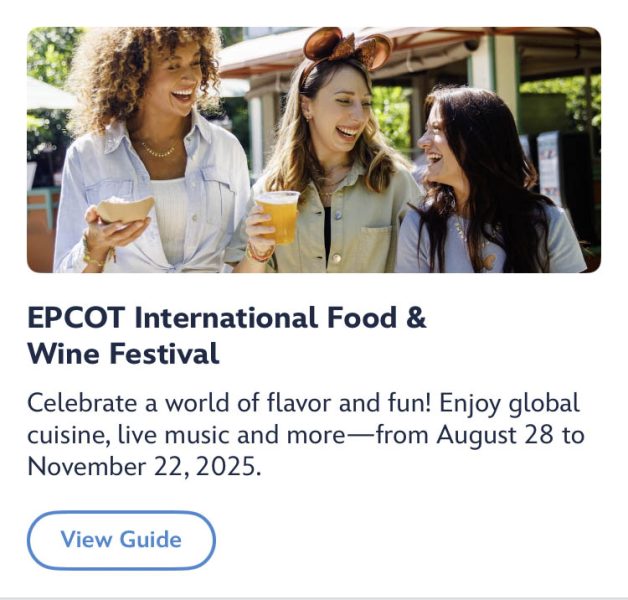The width and height of the screenshot is (628, 600).
Task: Click the cup of orange drink
Action: 277,215
